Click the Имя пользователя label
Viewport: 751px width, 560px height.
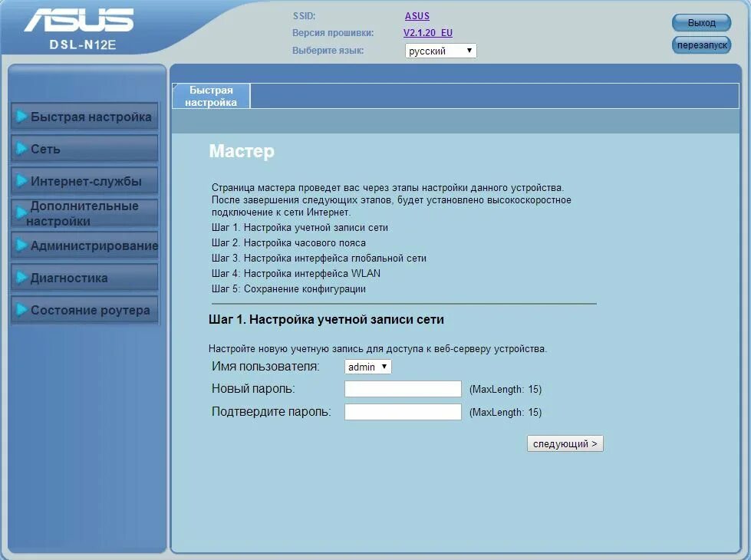pyautogui.click(x=265, y=367)
